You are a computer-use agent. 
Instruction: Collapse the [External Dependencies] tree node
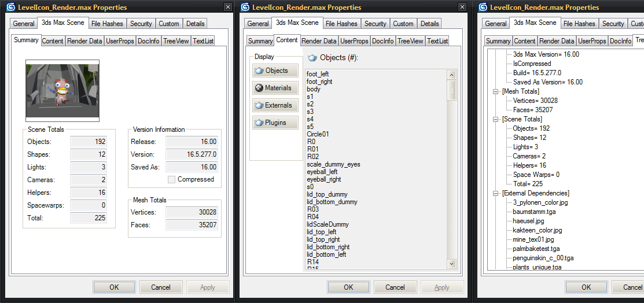[496, 193]
